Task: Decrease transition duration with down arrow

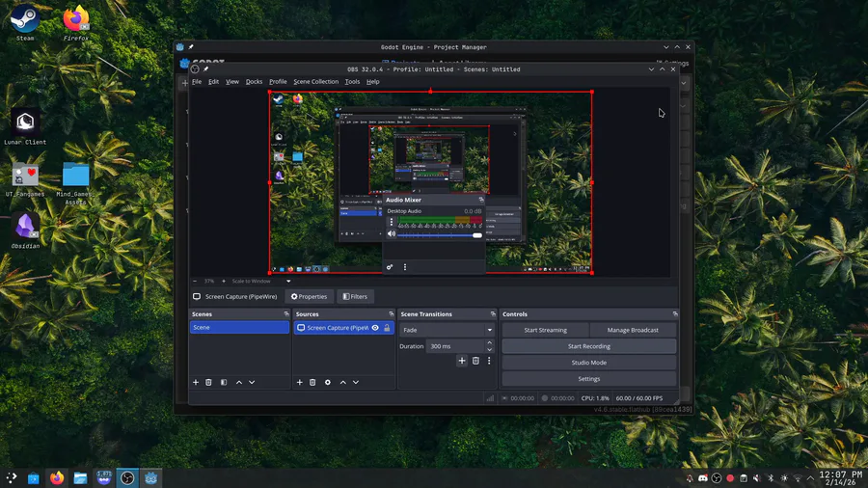Action: coord(489,350)
